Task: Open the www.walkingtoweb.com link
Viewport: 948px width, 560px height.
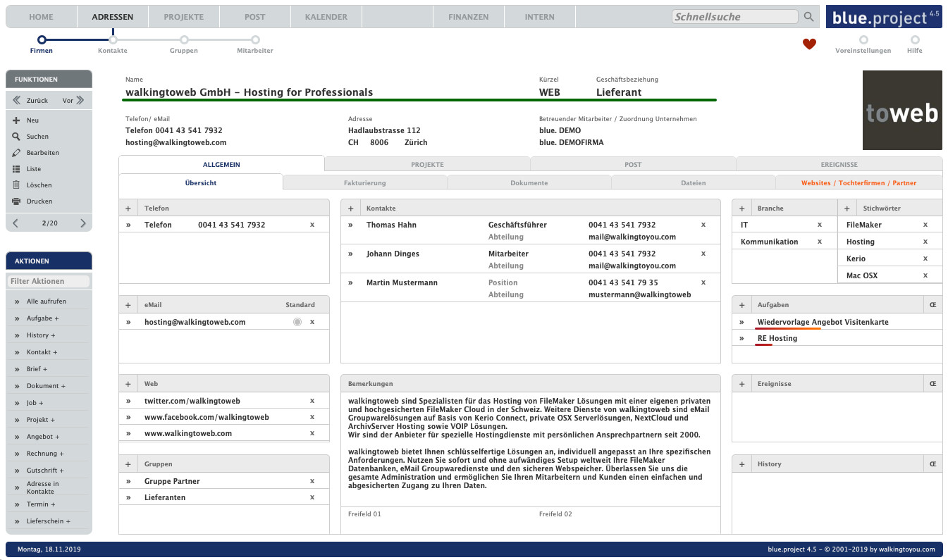Action: (x=188, y=433)
